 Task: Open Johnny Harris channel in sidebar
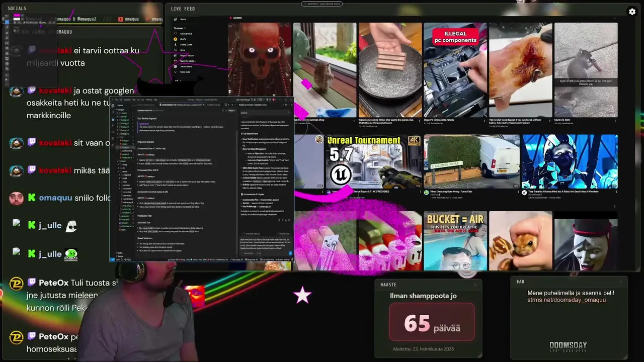click(x=184, y=66)
